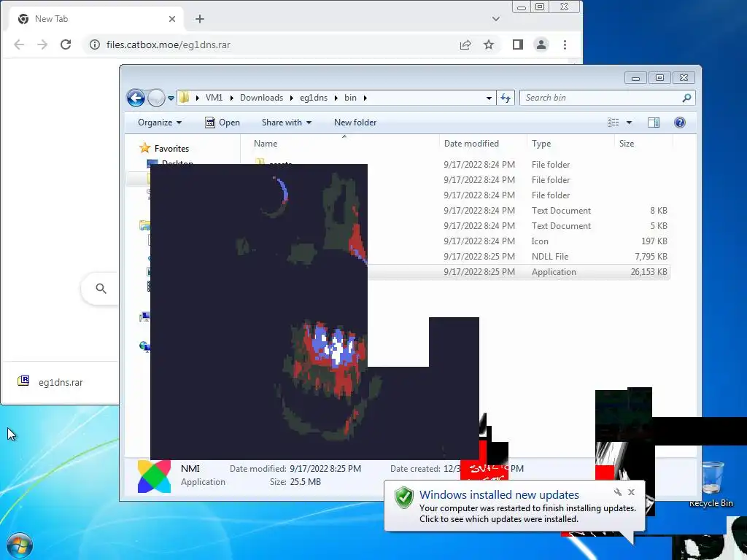Open eg1dns.rar in Chrome download bar
This screenshot has height=560, width=747.
click(x=51, y=382)
